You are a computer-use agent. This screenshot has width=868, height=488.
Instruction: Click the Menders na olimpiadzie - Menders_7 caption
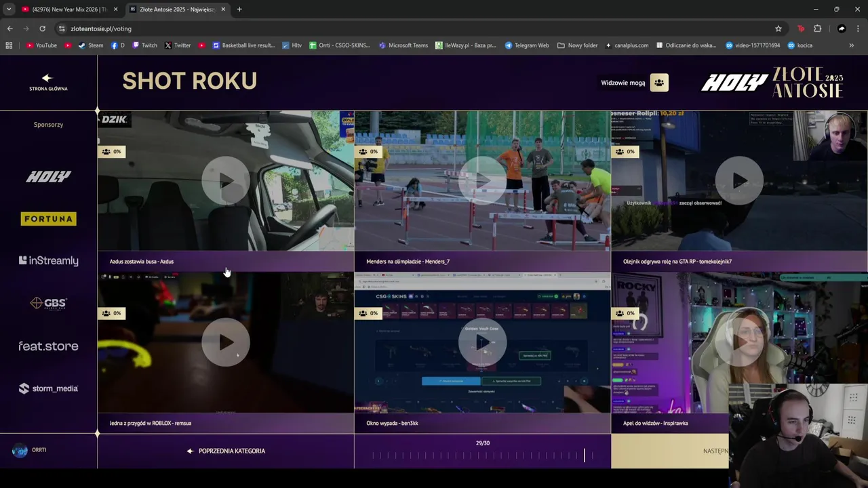408,262
